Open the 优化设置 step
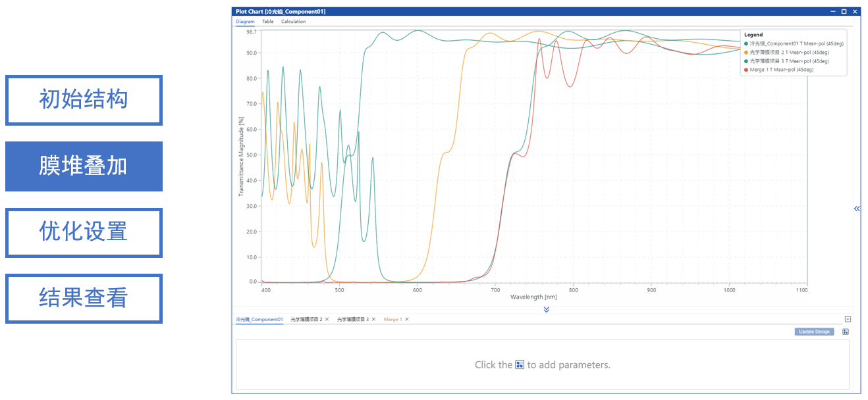This screenshot has height=400, width=868. pos(84,232)
